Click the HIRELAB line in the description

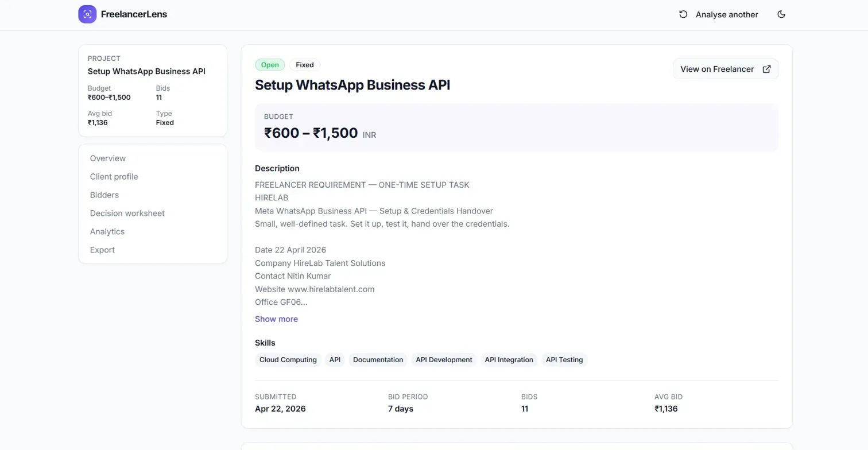(x=272, y=198)
